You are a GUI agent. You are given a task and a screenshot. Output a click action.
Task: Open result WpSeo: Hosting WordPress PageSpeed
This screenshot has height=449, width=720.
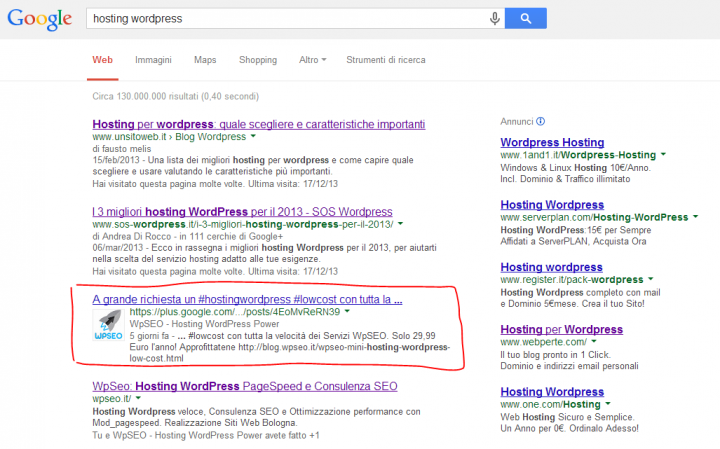coord(245,386)
